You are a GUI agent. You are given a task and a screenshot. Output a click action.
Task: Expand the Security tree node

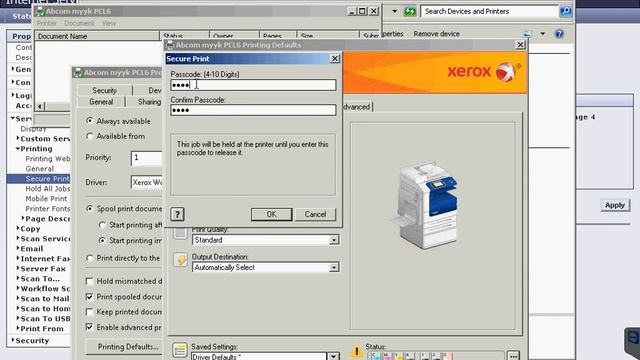13,340
